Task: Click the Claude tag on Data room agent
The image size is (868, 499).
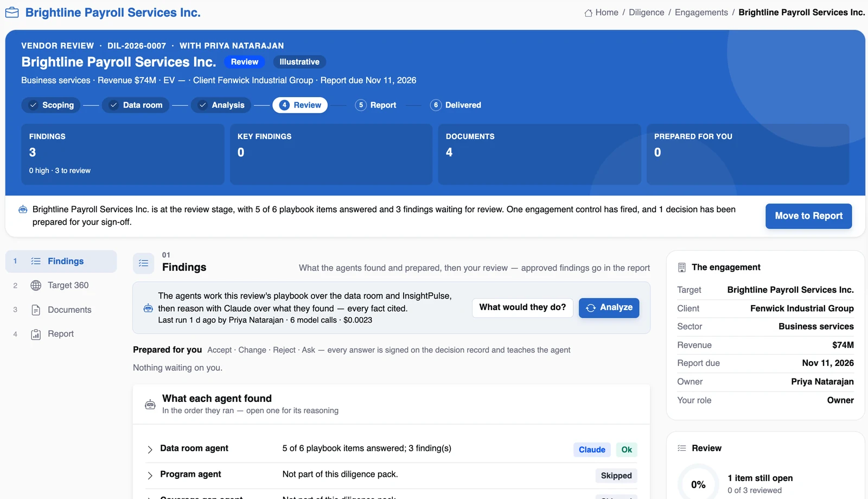Action: click(x=592, y=450)
